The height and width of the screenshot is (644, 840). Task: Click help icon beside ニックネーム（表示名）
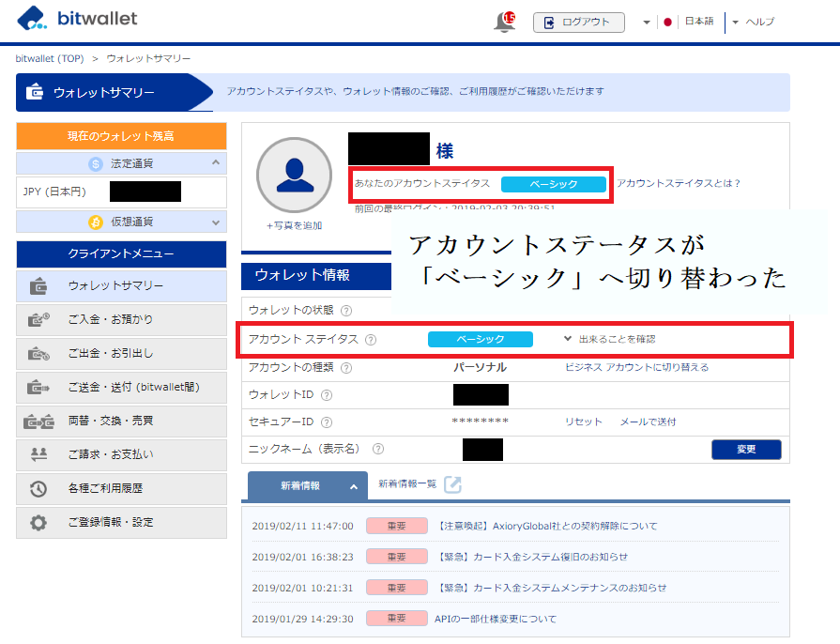pyautogui.click(x=378, y=449)
